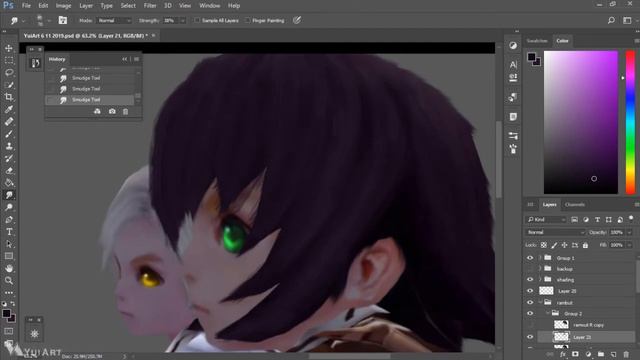
Task: Select the Healing Brush tool
Action: 9,122
